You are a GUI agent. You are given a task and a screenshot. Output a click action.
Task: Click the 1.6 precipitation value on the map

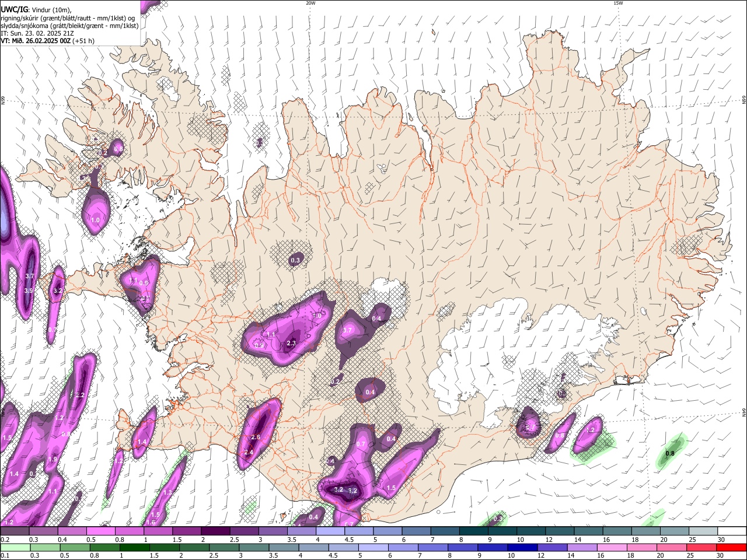coord(150,522)
